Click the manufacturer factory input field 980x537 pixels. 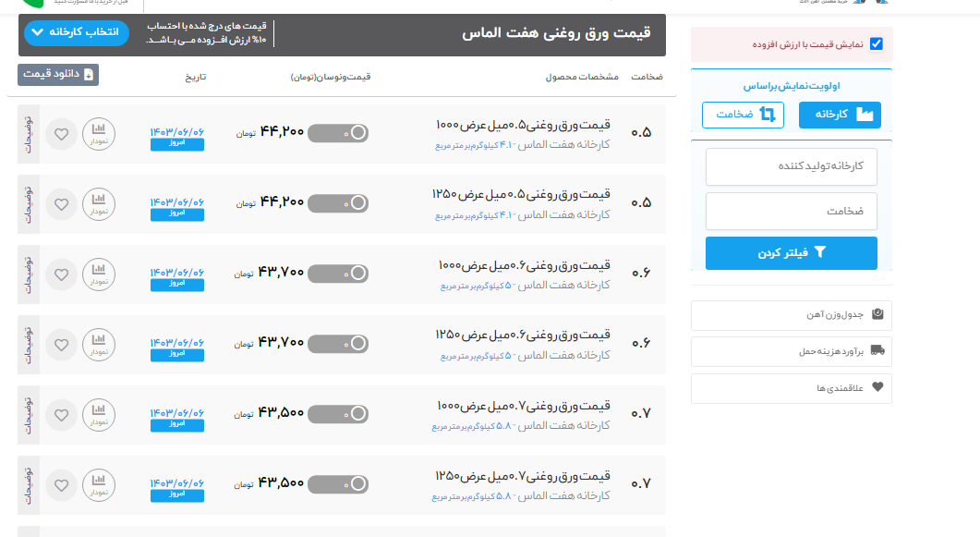pos(792,166)
